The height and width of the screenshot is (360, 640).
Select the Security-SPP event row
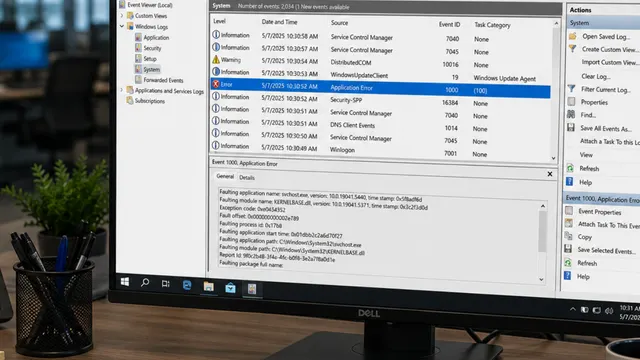point(380,100)
